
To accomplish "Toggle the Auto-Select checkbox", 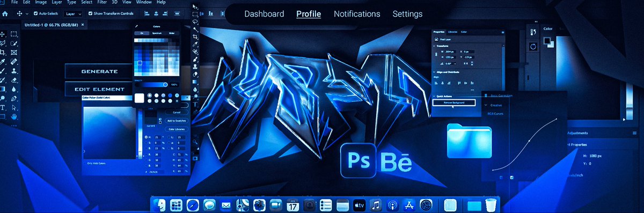I will [35, 13].
